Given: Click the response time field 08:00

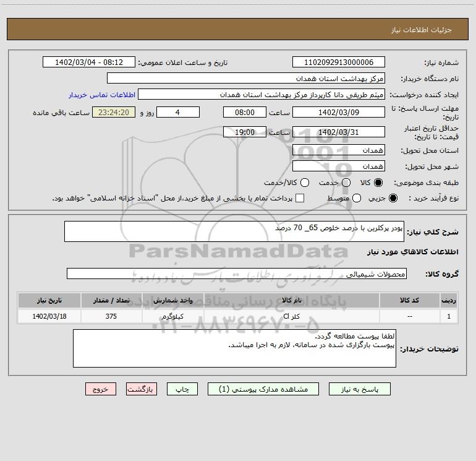Looking at the screenshot, I should [x=245, y=112].
